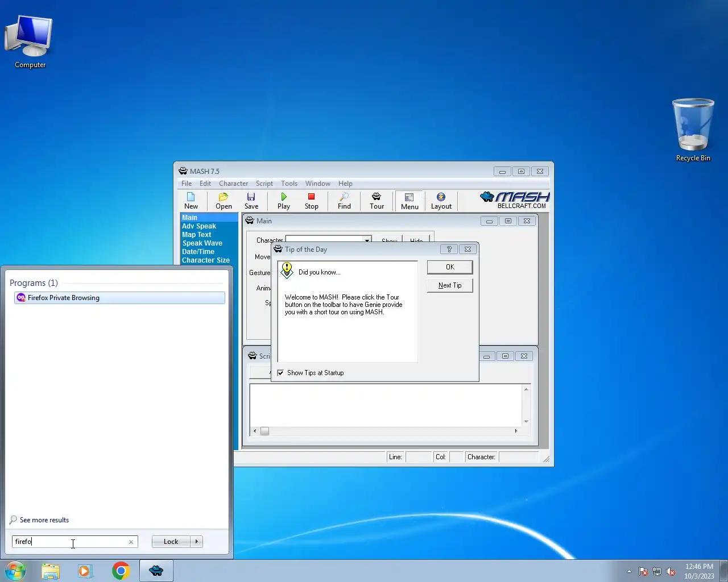Screen dimensions: 728x582
Task: Click the MASH Bellcraft.com logo
Action: [515, 200]
